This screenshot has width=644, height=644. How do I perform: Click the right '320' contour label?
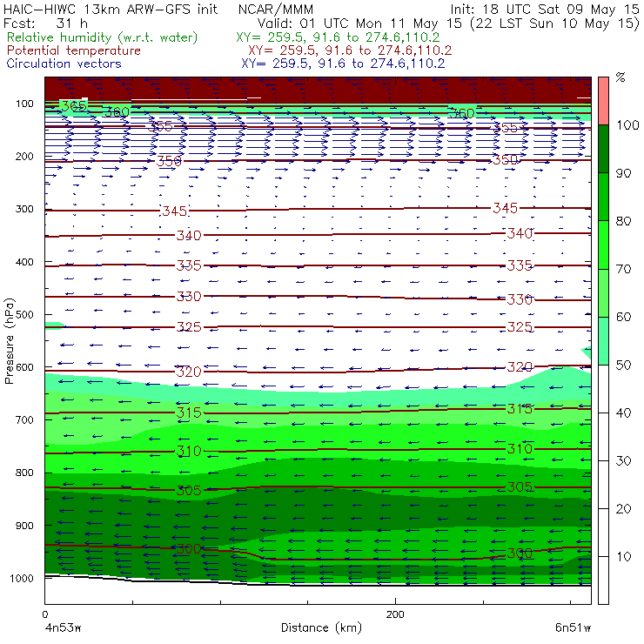click(520, 366)
